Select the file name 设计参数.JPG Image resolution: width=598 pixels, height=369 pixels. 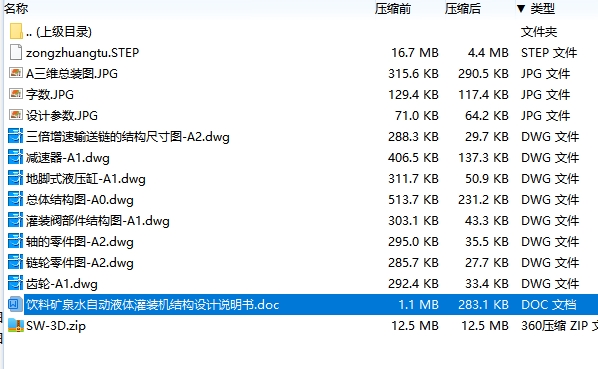(62, 115)
